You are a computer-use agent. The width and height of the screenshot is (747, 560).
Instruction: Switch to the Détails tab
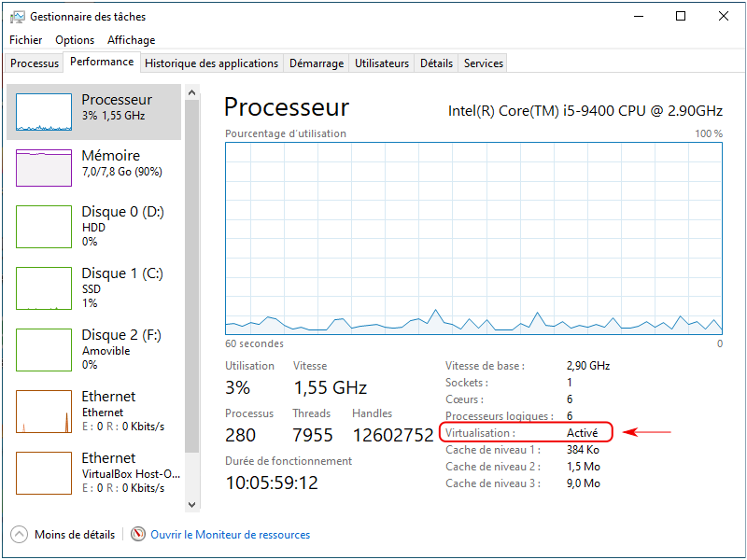coord(436,63)
